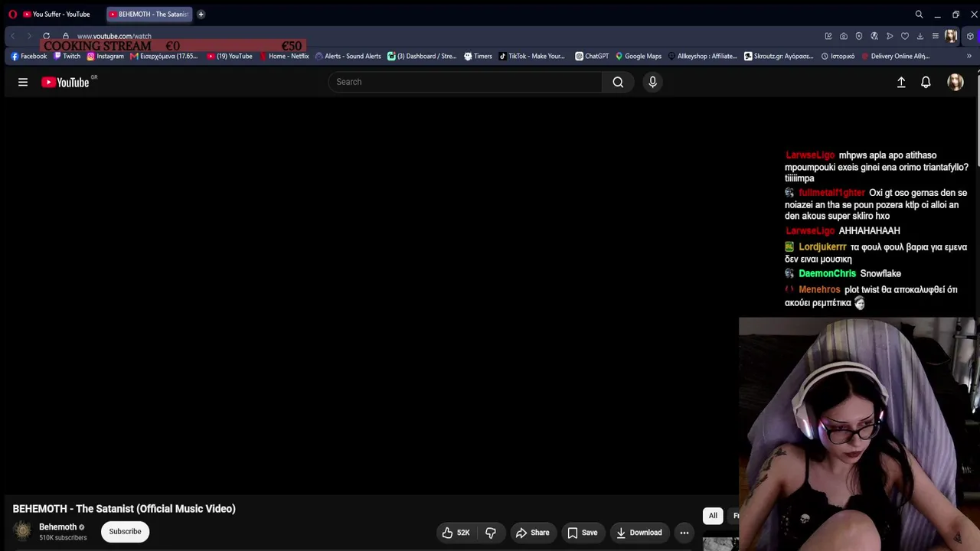Viewport: 980px width, 551px height.
Task: Click into the YouTube search field
Action: coord(465,82)
